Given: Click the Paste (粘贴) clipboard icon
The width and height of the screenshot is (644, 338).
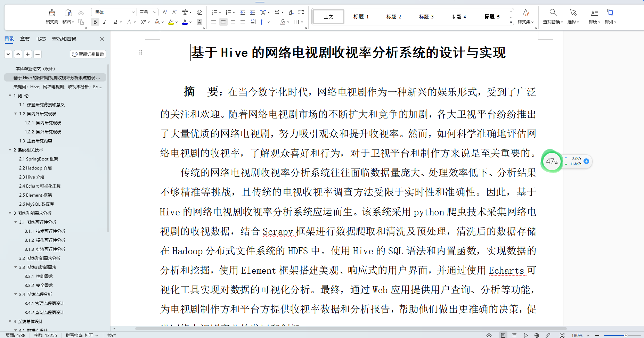Looking at the screenshot, I should (x=68, y=13).
